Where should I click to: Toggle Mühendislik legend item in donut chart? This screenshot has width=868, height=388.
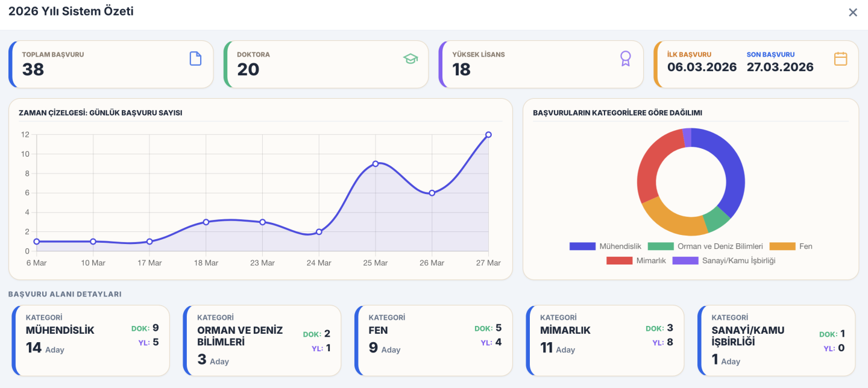(x=605, y=246)
